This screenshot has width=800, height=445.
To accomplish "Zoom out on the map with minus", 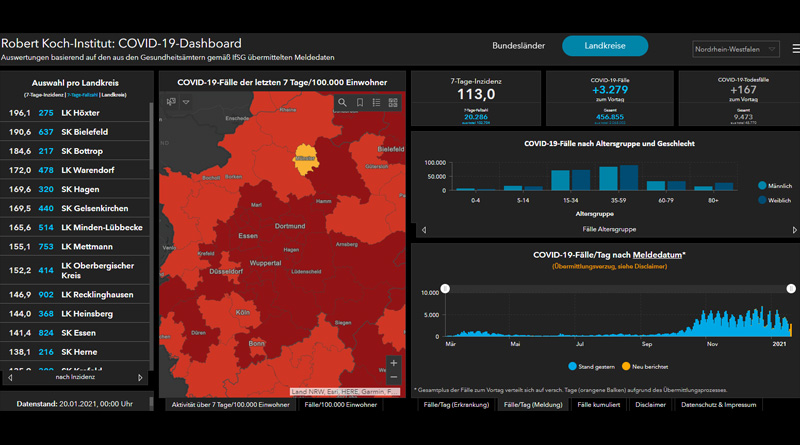I will [394, 377].
